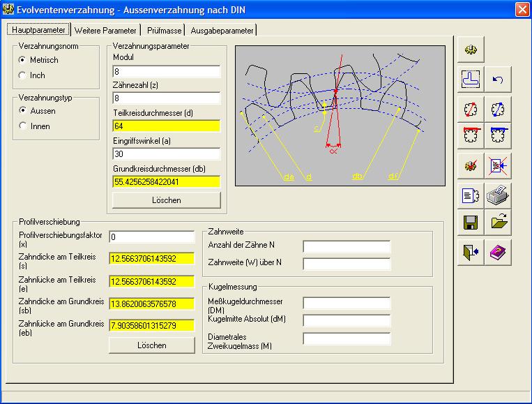Click the Grundkreisdurchmesser (db) yellow field
This screenshot has width=532, height=404.
click(166, 181)
